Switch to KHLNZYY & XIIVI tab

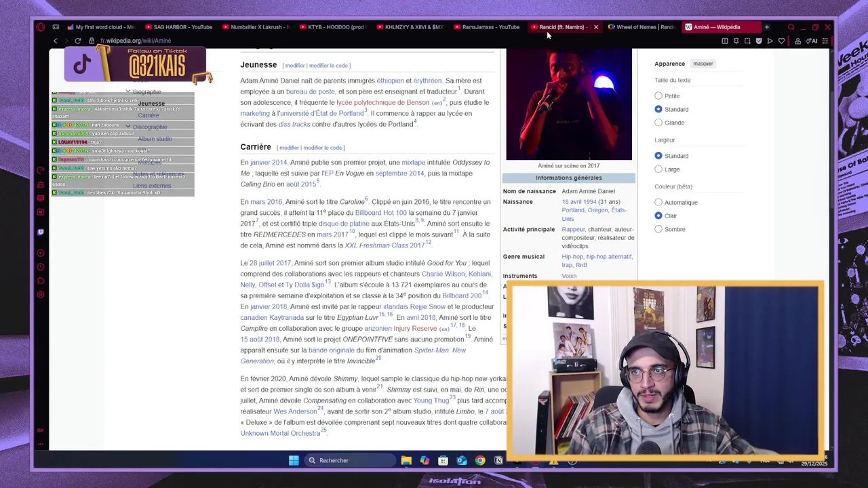pyautogui.click(x=409, y=27)
